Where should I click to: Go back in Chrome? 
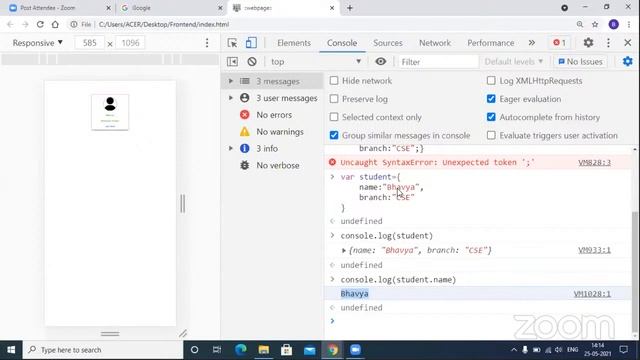(10, 24)
